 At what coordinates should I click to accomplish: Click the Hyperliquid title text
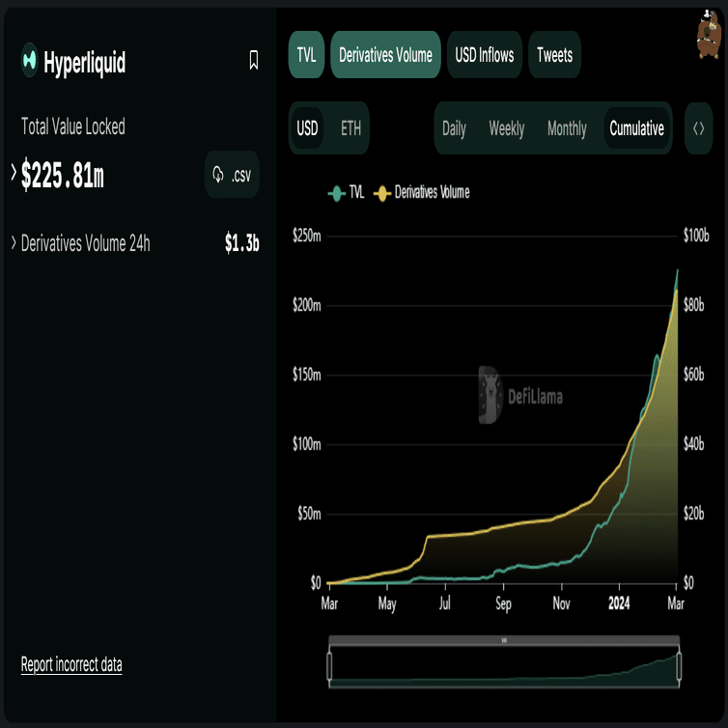[85, 62]
